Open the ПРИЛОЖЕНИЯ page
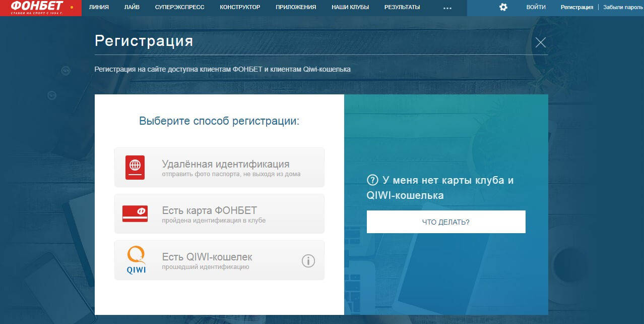Viewport: 644px width, 324px height. tap(296, 8)
